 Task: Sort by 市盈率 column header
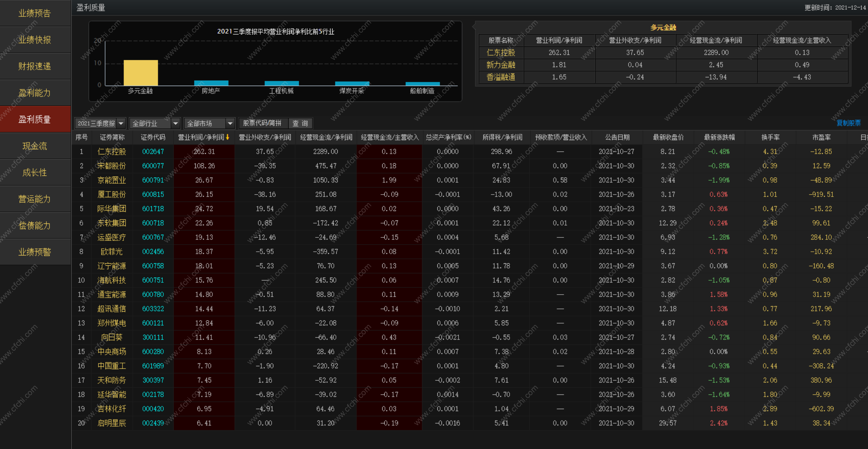[x=821, y=137]
